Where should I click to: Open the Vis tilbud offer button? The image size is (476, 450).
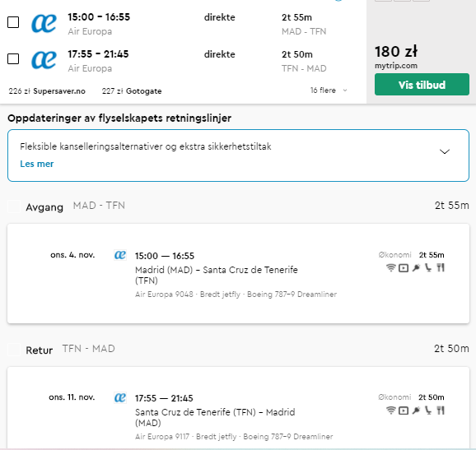(422, 85)
